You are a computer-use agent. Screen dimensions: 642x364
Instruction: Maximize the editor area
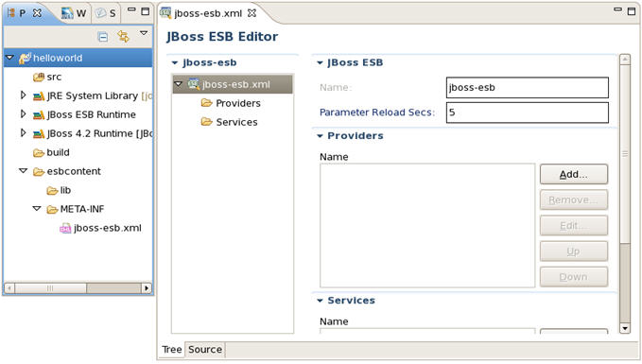[632, 11]
